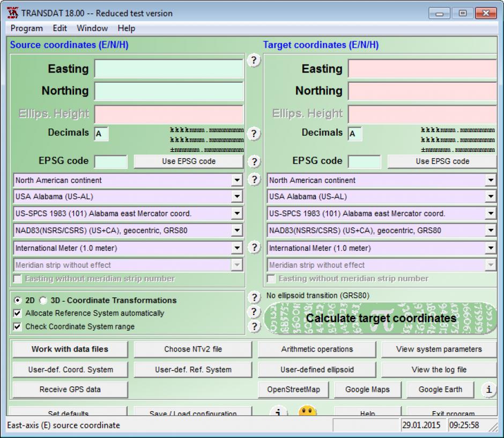The width and height of the screenshot is (504, 438).
Task: Expand target USA Alabama (US-AL) dropdown
Action: point(490,196)
